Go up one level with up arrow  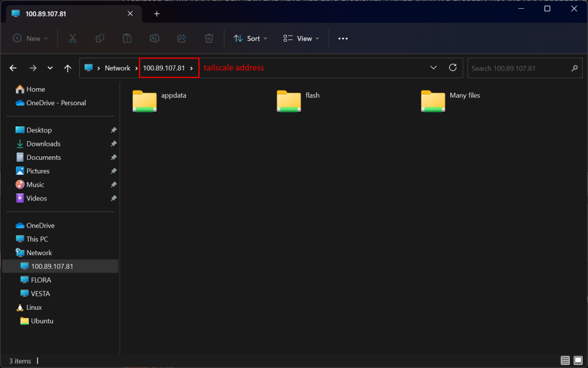68,68
